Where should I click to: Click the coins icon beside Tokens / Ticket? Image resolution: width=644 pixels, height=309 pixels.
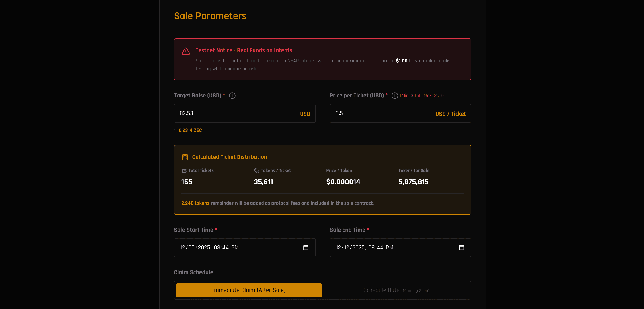256,171
